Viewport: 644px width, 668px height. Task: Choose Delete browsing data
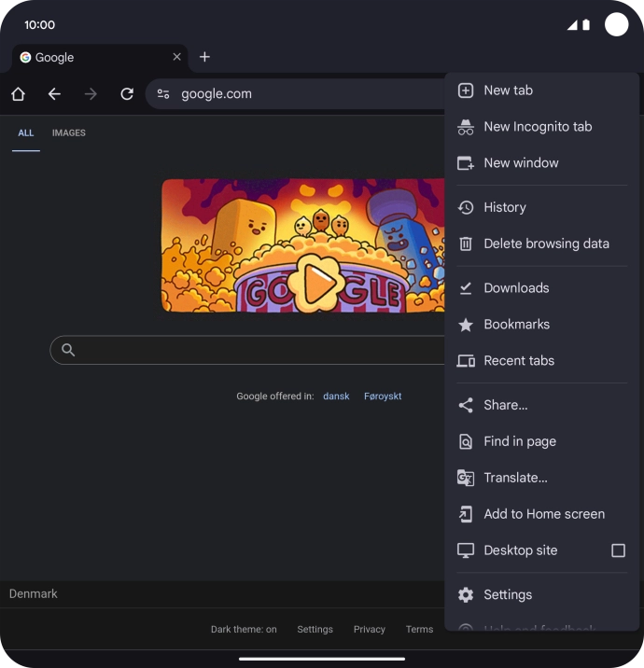click(541, 244)
